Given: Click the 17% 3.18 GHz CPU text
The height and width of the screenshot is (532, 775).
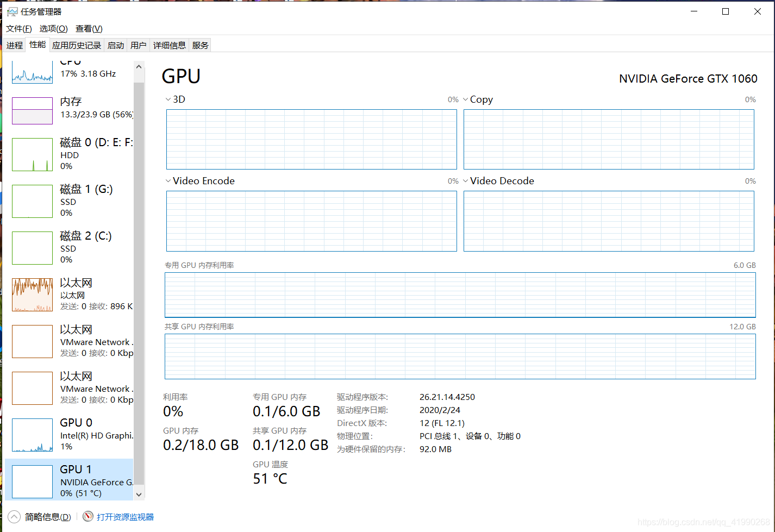Looking at the screenshot, I should (x=88, y=74).
